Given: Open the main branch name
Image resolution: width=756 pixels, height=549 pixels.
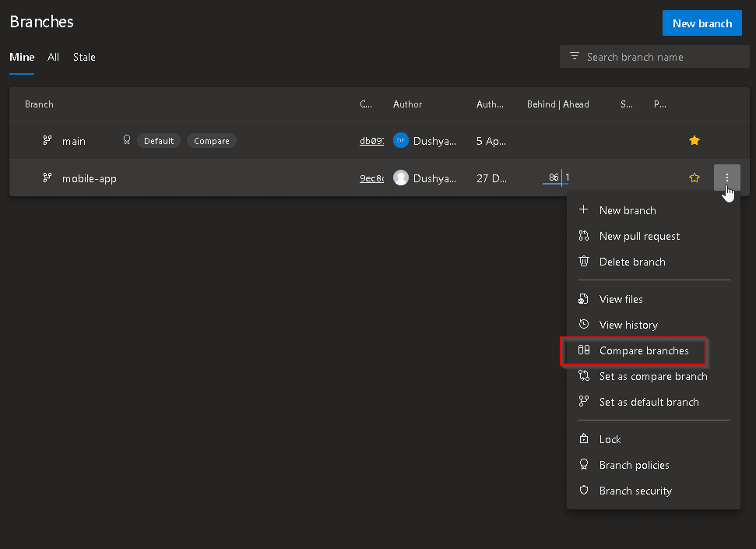Looking at the screenshot, I should click(x=74, y=141).
